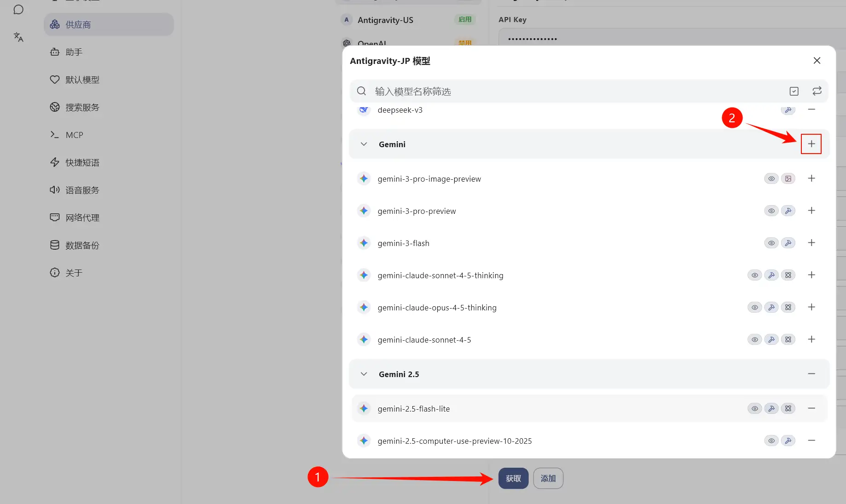This screenshot has width=846, height=504.
Task: Open the MCP settings section
Action: click(x=74, y=135)
